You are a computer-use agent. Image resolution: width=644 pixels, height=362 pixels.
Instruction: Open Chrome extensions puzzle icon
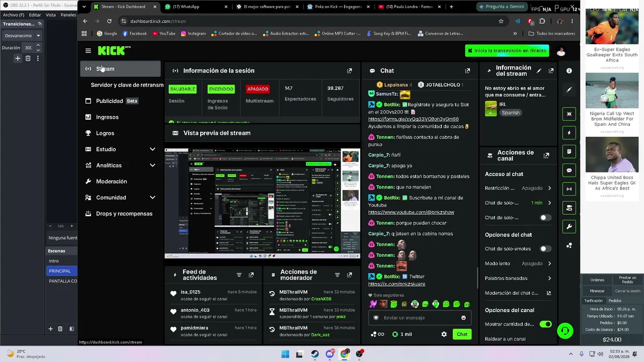[x=542, y=21]
